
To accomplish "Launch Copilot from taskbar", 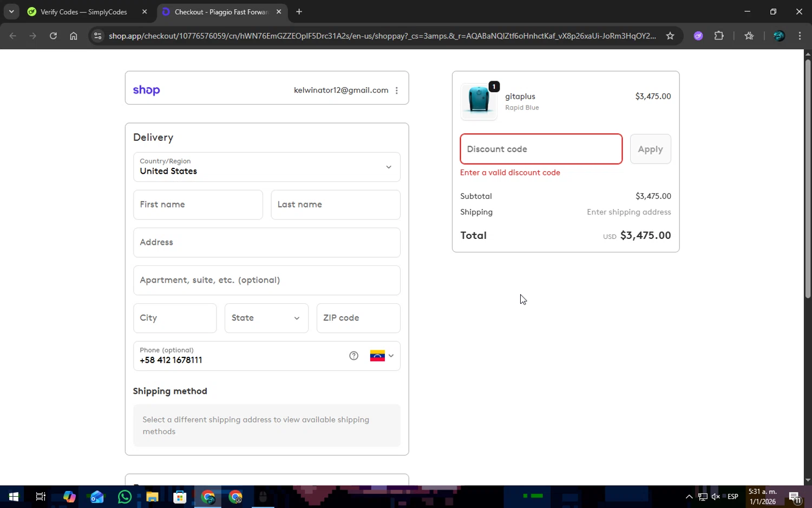I will pyautogui.click(x=69, y=497).
